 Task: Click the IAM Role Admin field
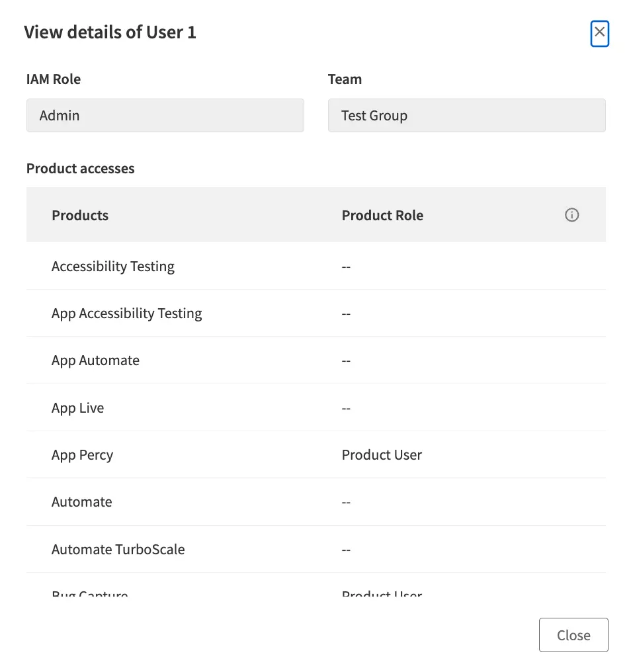[165, 116]
